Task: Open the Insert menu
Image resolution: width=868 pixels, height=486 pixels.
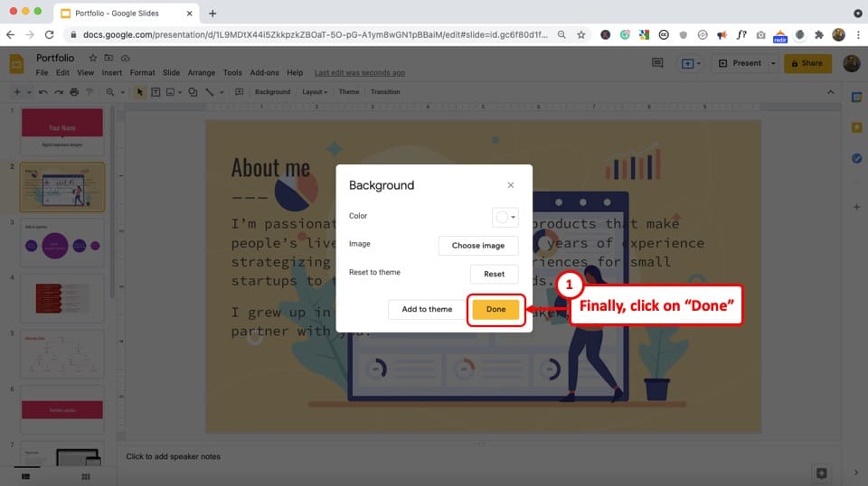Action: tap(111, 72)
